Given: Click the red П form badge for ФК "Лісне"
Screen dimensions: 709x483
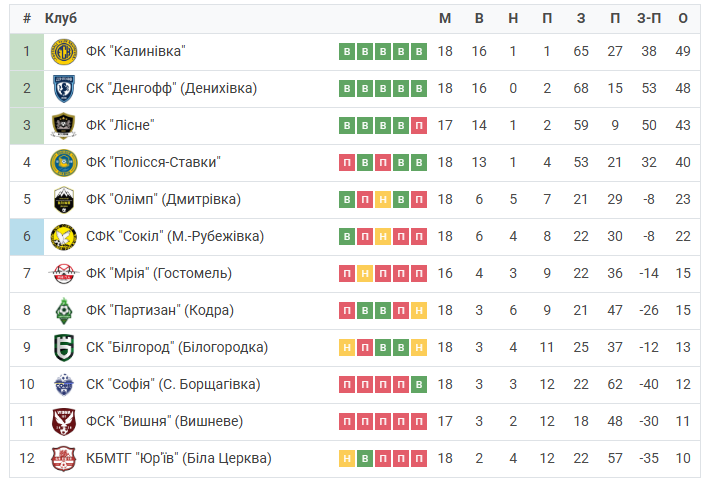Looking at the screenshot, I should pos(419,126).
